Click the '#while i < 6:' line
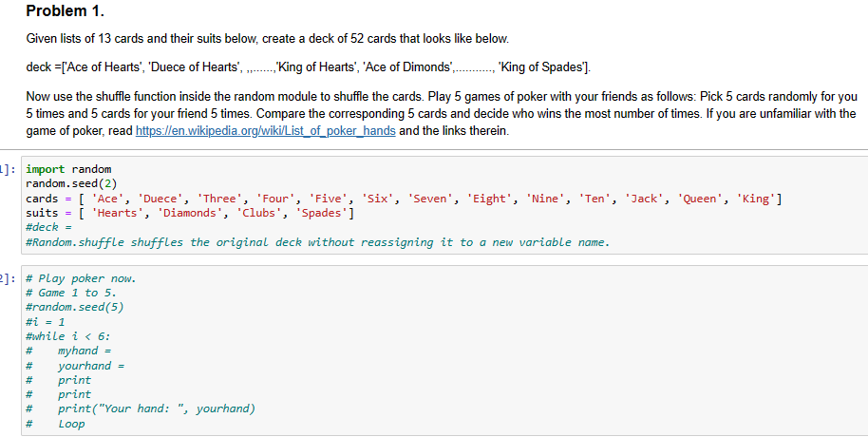Image resolution: width=868 pixels, height=437 pixels. pyautogui.click(x=68, y=336)
